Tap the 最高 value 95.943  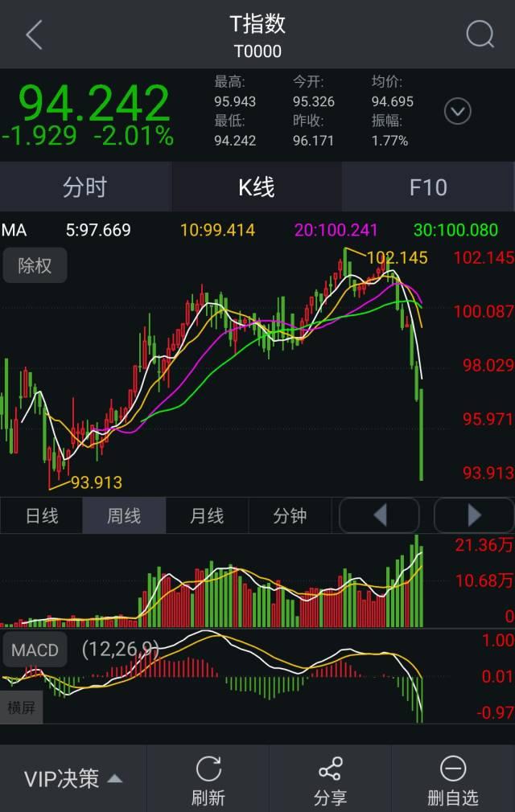[x=235, y=101]
